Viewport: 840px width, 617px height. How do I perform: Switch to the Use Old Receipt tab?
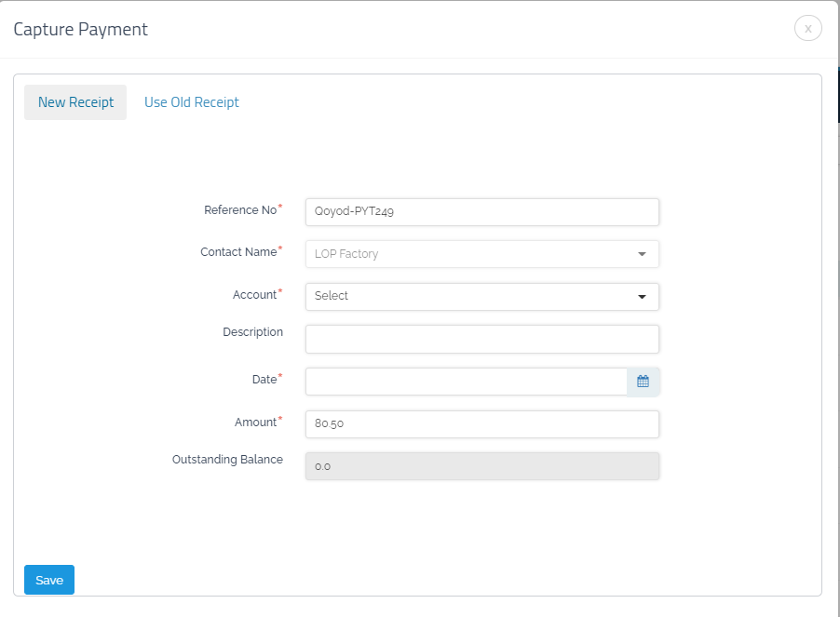pyautogui.click(x=192, y=102)
